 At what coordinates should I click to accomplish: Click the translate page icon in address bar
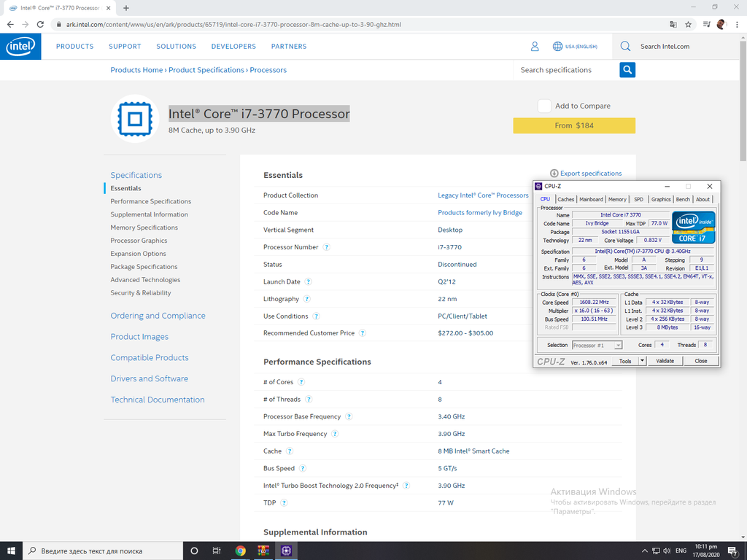[673, 24]
